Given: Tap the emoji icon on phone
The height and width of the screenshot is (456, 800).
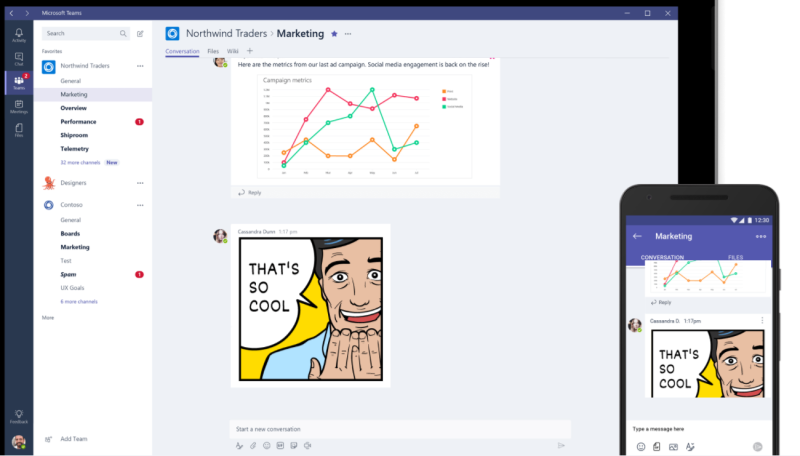Looking at the screenshot, I should click(x=641, y=447).
